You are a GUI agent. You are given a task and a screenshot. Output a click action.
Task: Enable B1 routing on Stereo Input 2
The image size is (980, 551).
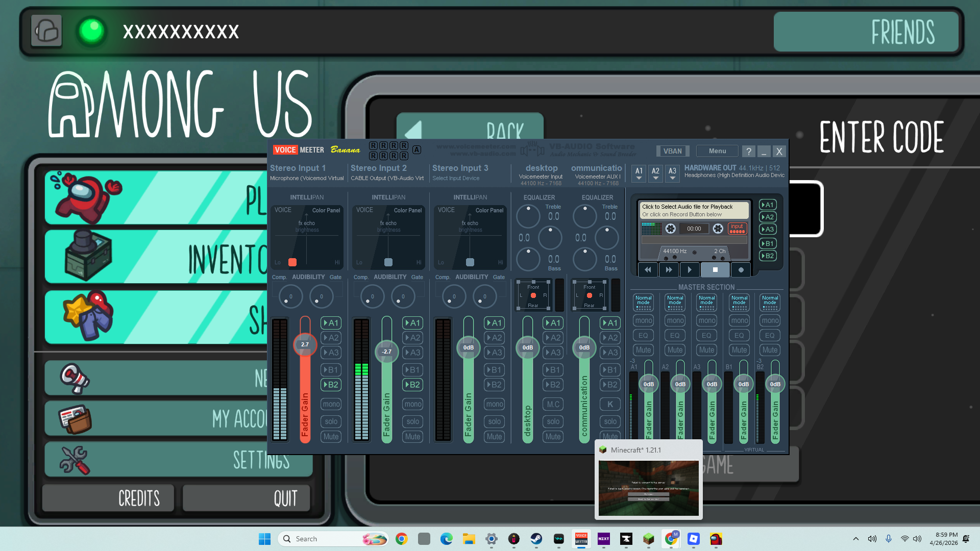pos(412,370)
